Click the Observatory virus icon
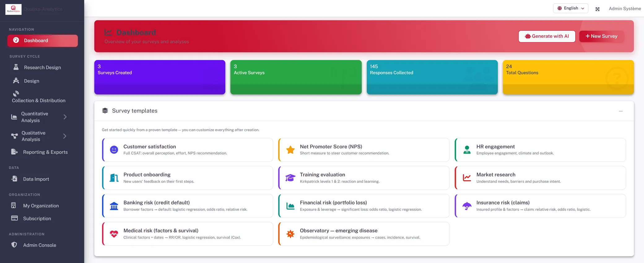 (290, 234)
